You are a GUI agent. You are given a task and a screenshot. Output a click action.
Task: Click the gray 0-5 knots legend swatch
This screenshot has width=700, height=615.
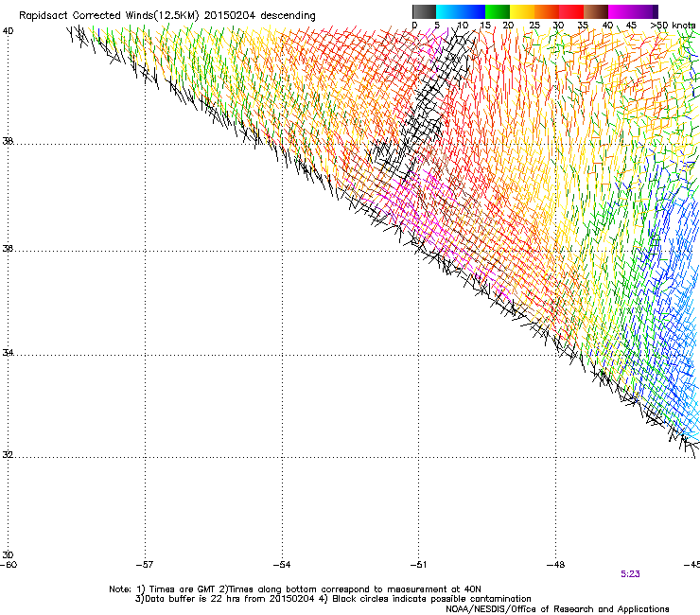coord(424,11)
